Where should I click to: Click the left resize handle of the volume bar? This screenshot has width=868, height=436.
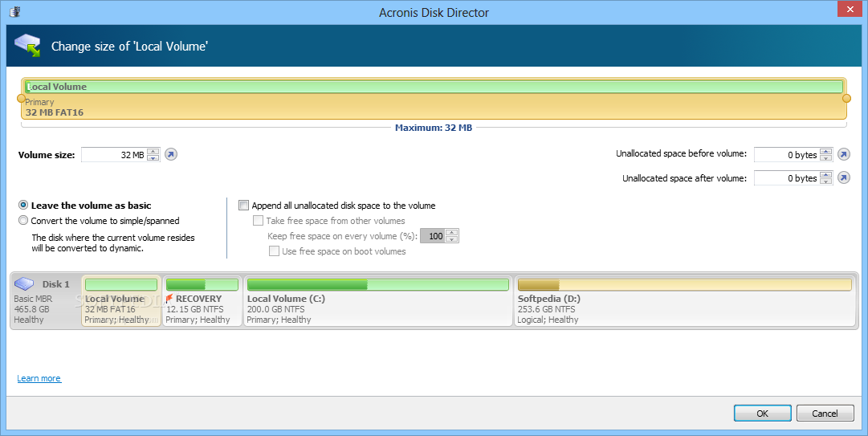pos(21,99)
